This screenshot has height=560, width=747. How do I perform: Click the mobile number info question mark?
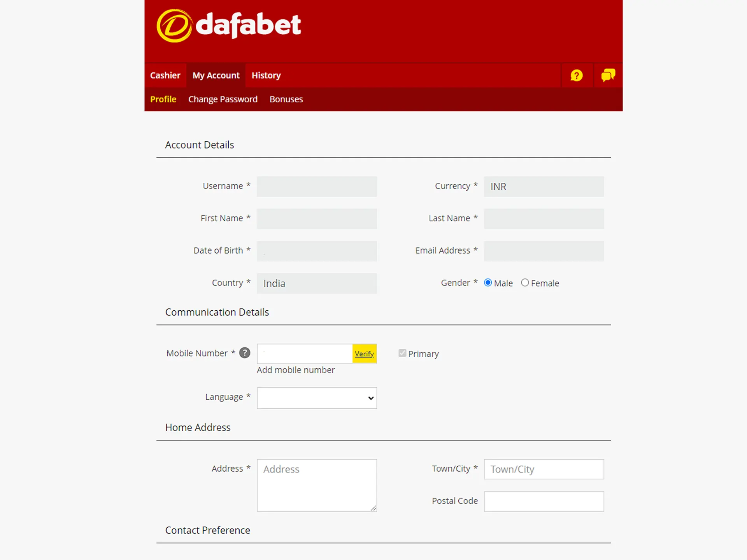click(x=245, y=353)
